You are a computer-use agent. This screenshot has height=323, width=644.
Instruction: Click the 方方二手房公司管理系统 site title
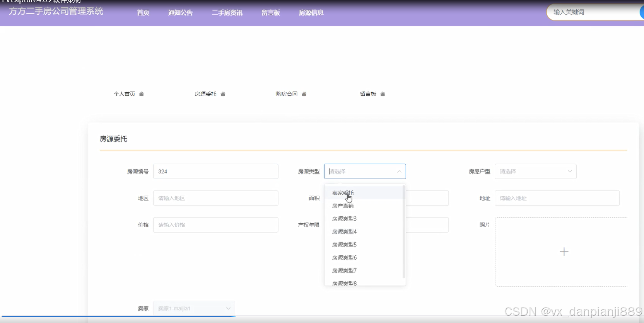[56, 11]
